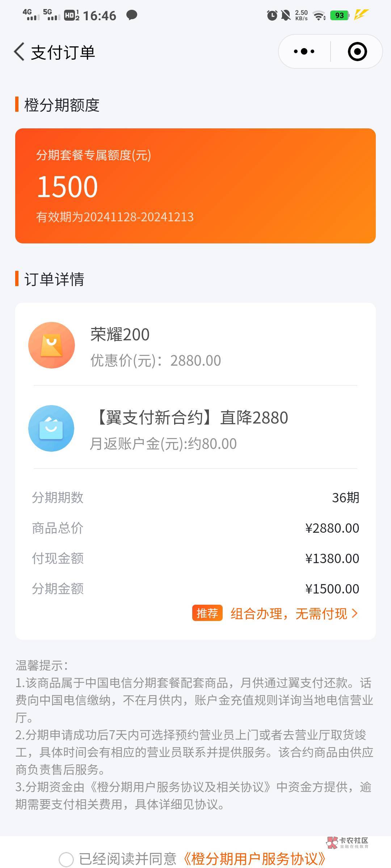This screenshot has height=868, width=391.
Task: Tap the mini-program close target icon
Action: (357, 52)
